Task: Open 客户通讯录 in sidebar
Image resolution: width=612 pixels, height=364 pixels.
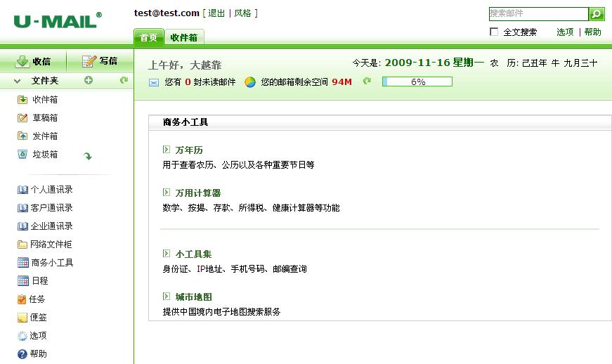Action: 51,208
